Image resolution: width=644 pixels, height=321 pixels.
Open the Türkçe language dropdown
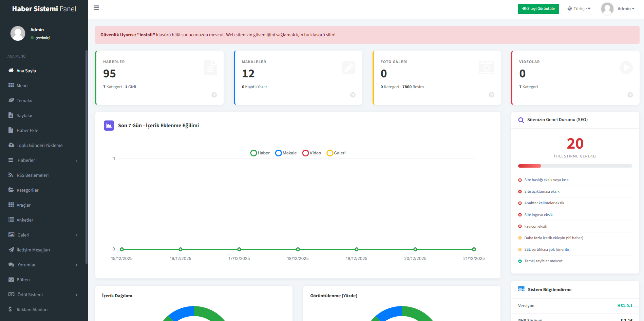click(x=579, y=9)
